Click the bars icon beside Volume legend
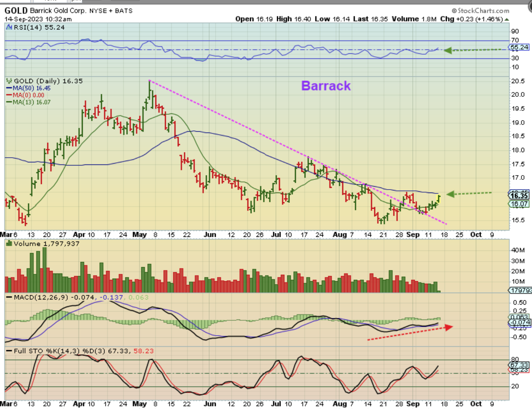Image resolution: width=532 pixels, height=409 pixels. click(9, 244)
